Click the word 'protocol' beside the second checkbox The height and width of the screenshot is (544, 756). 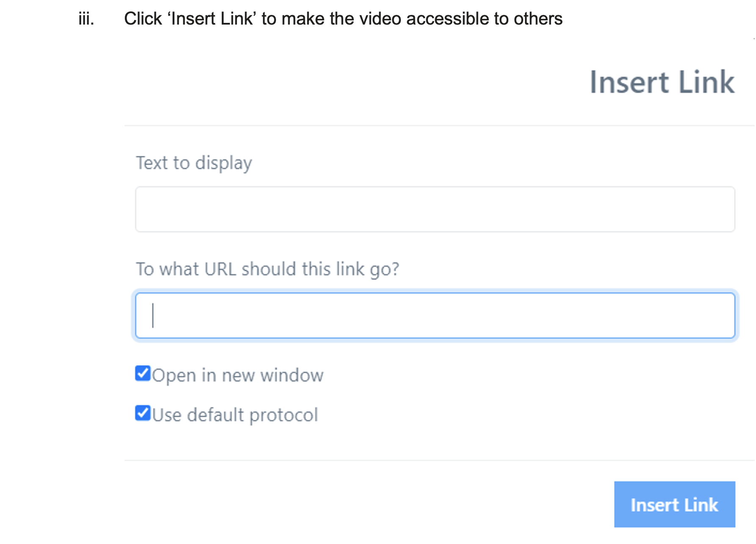tap(284, 415)
